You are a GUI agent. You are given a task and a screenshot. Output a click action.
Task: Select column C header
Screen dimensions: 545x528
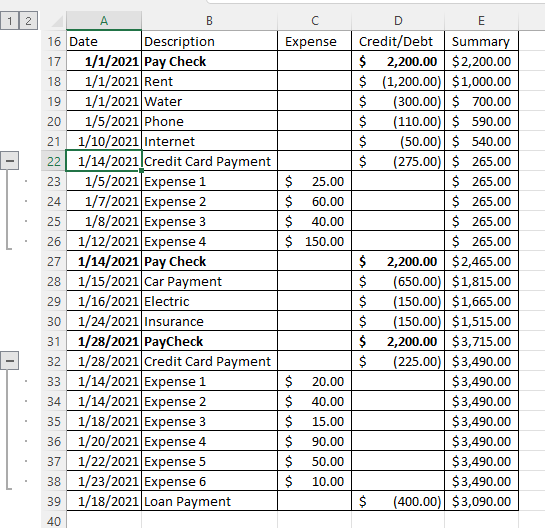click(x=315, y=21)
